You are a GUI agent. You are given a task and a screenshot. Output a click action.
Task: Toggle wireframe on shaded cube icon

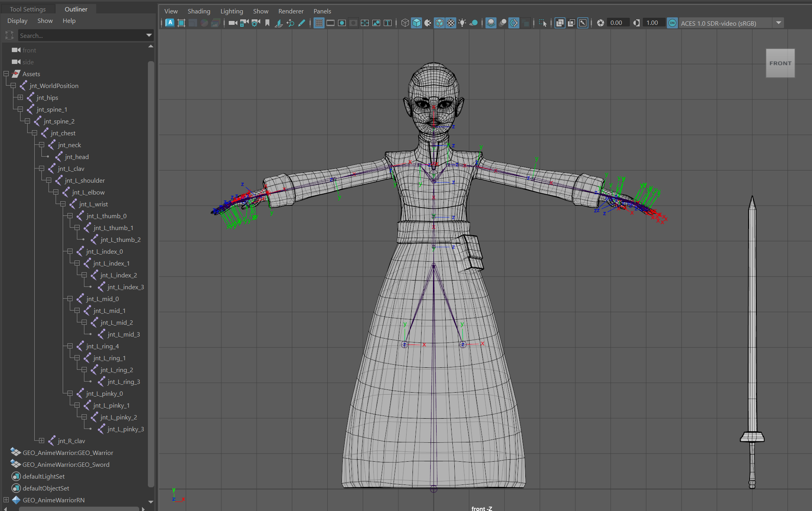pos(439,23)
